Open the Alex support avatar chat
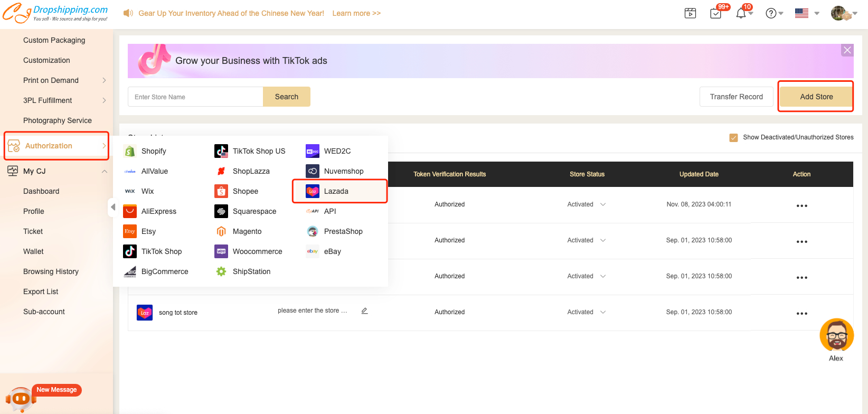 pyautogui.click(x=836, y=335)
